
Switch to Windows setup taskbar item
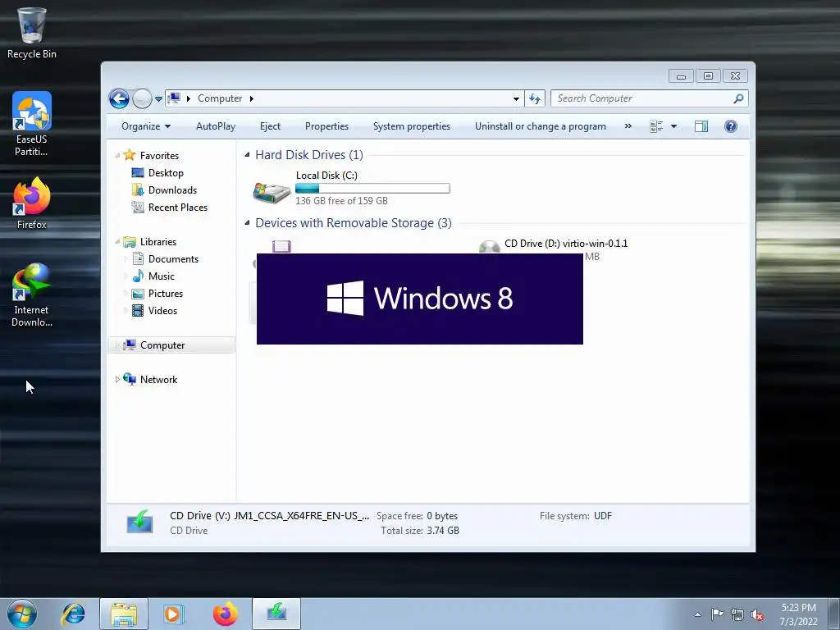click(x=276, y=614)
